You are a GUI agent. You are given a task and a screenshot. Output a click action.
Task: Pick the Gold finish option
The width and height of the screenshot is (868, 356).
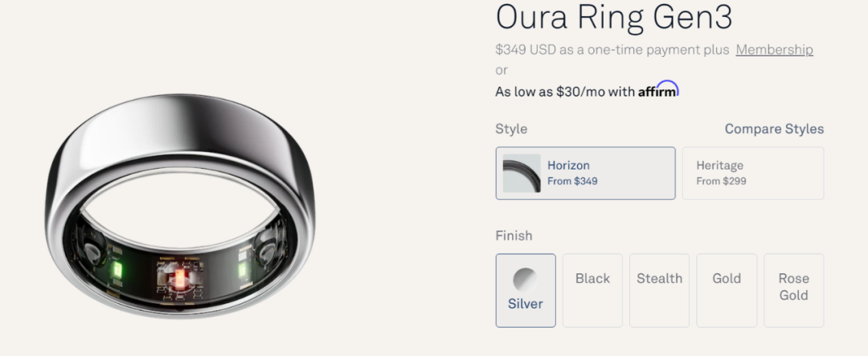(x=727, y=279)
